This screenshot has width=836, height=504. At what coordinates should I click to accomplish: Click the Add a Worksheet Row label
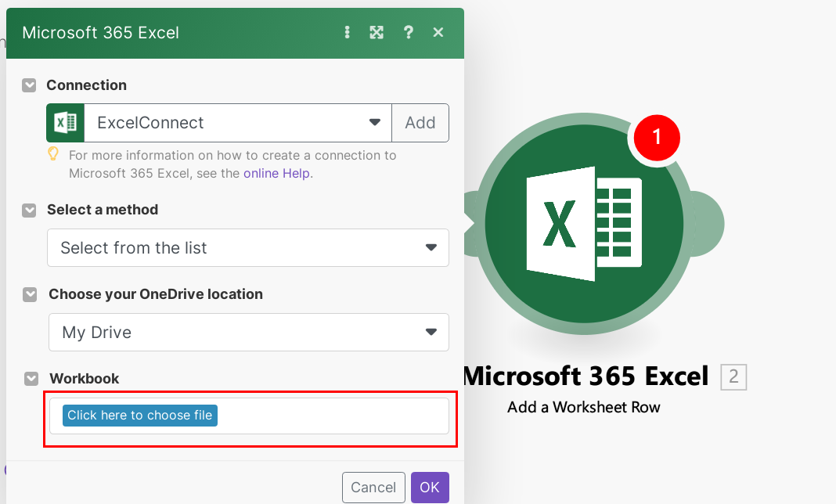(x=584, y=408)
